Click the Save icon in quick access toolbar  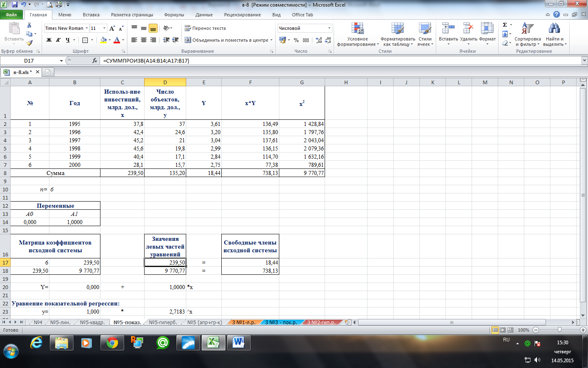pyautogui.click(x=15, y=4)
